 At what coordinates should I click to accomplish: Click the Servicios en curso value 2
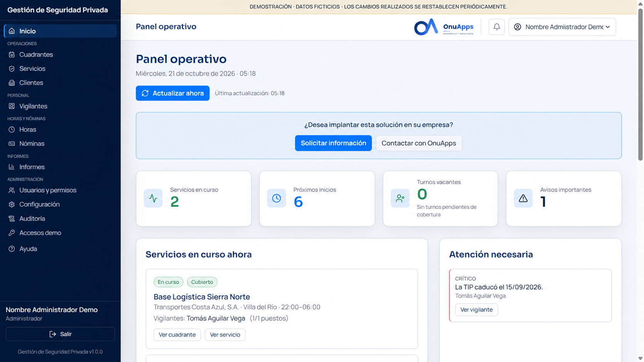(x=174, y=202)
